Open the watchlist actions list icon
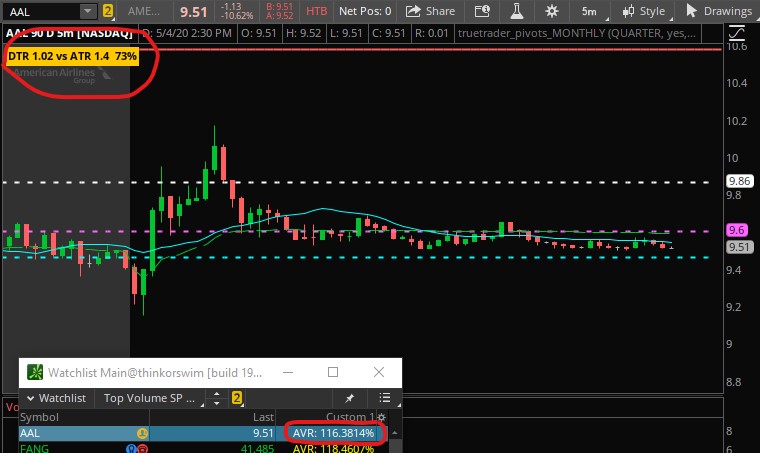Viewport: 760px width, 453px height. click(x=385, y=397)
